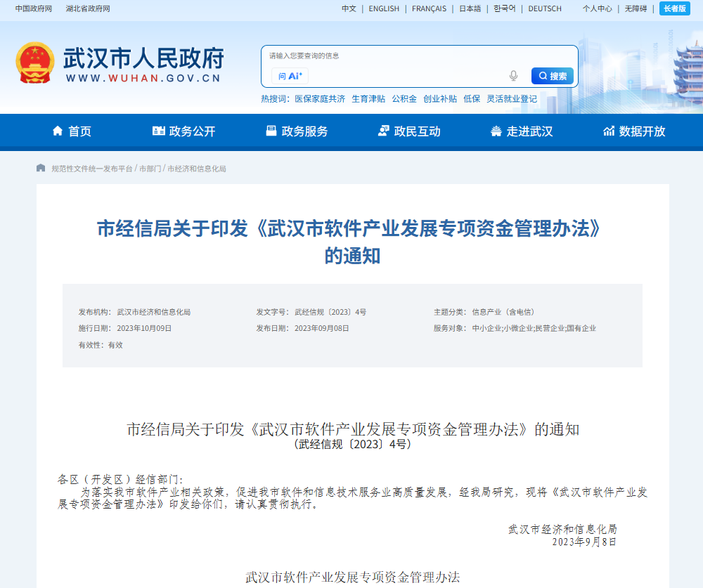Image resolution: width=703 pixels, height=588 pixels.
Task: Click the national emblem site logo
Action: 34,63
